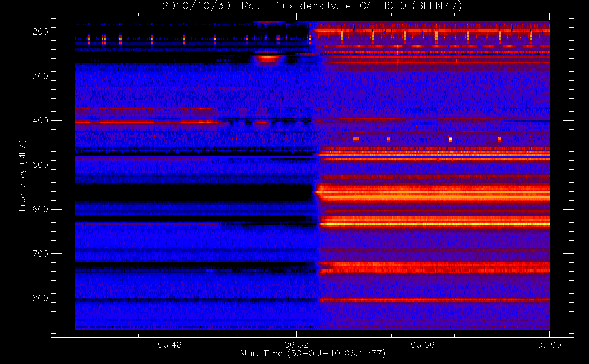Image resolution: width=589 pixels, height=364 pixels.
Task: Click the 06:52 time tick label
Action: click(x=296, y=345)
